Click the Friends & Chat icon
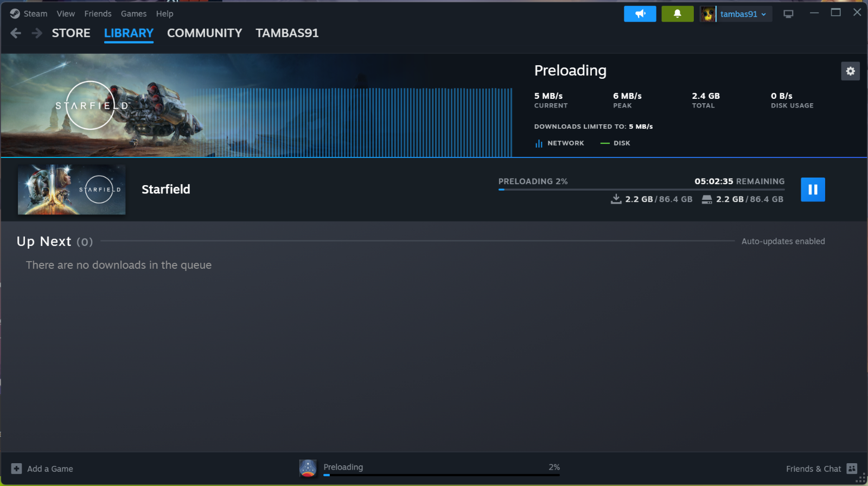868x486 pixels. 852,469
